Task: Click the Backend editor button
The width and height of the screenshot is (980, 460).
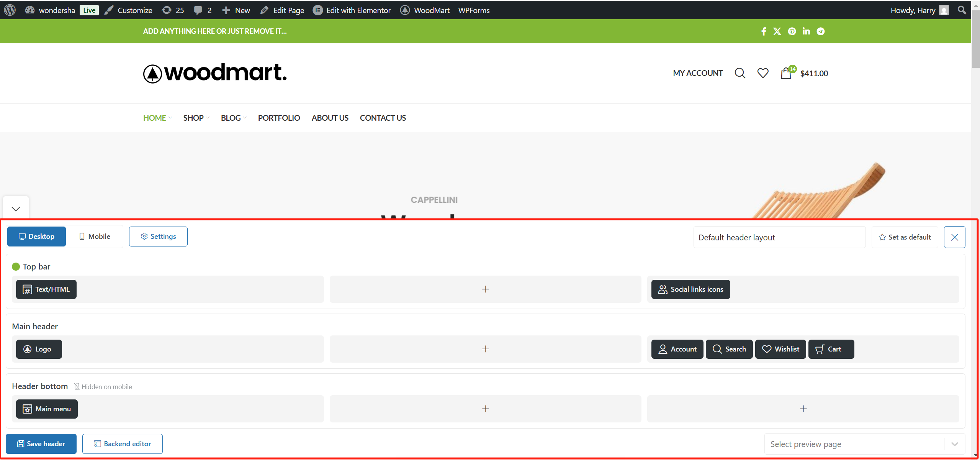Action: [122, 444]
